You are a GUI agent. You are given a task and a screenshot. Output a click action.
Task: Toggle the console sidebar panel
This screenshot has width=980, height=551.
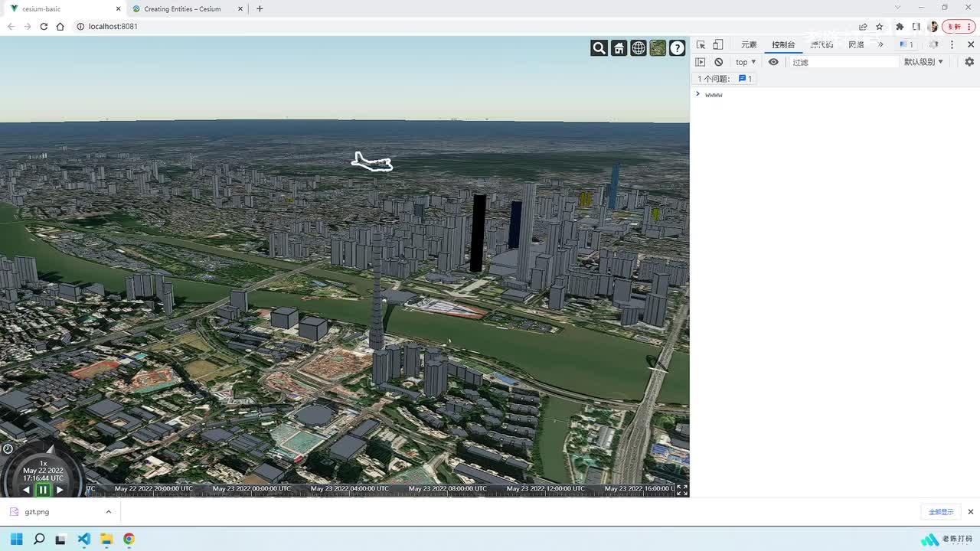click(700, 62)
